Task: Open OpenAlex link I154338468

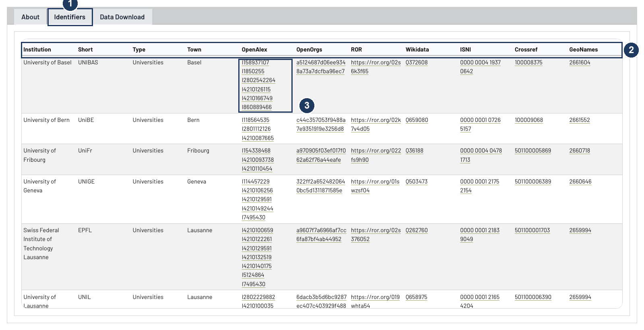Action: (256, 151)
